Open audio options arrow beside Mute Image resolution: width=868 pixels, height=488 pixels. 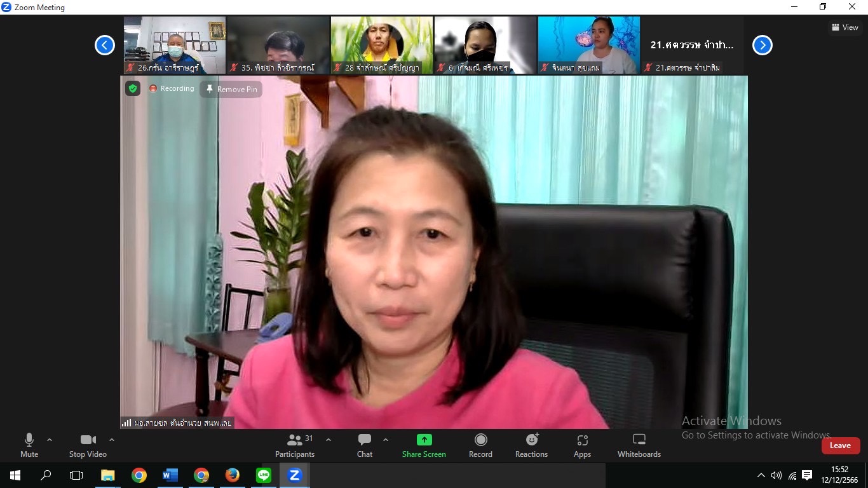(50, 440)
